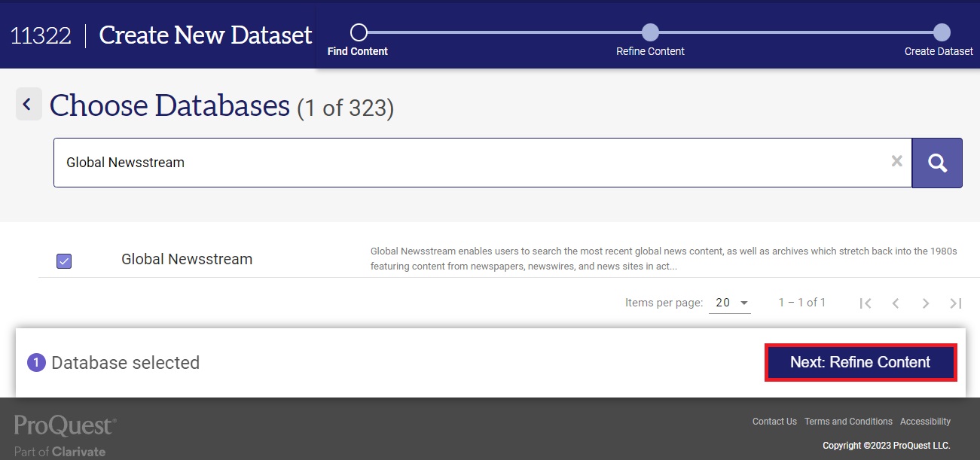
Task: Open the Terms and Conditions link
Action: point(848,422)
